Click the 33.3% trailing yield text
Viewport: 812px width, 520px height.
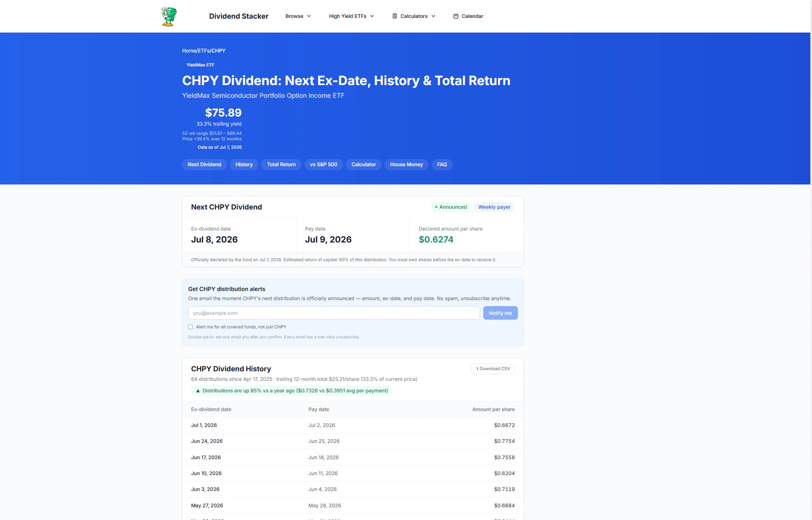point(219,124)
